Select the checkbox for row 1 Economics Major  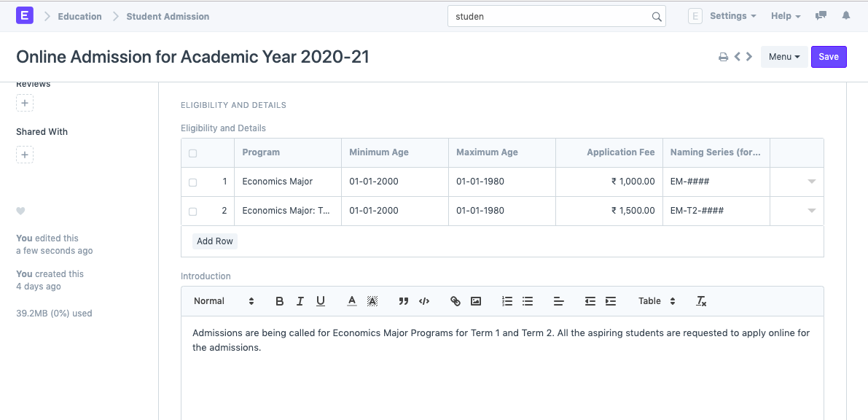pyautogui.click(x=193, y=182)
